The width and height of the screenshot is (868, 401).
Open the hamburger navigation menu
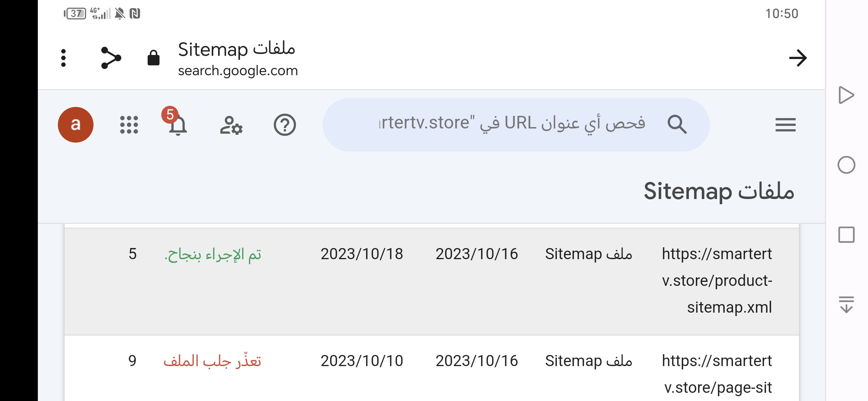click(x=785, y=125)
